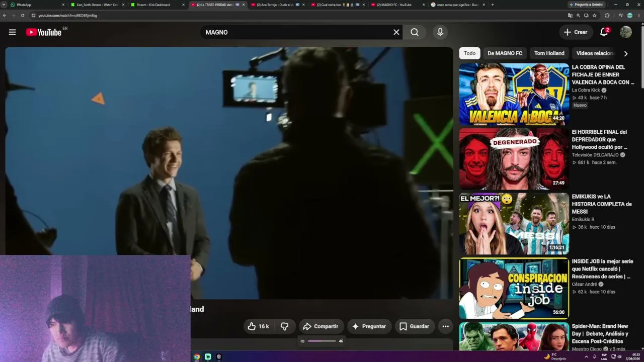Filter by Tom Holland chip
The width and height of the screenshot is (644, 362).
[x=549, y=53]
